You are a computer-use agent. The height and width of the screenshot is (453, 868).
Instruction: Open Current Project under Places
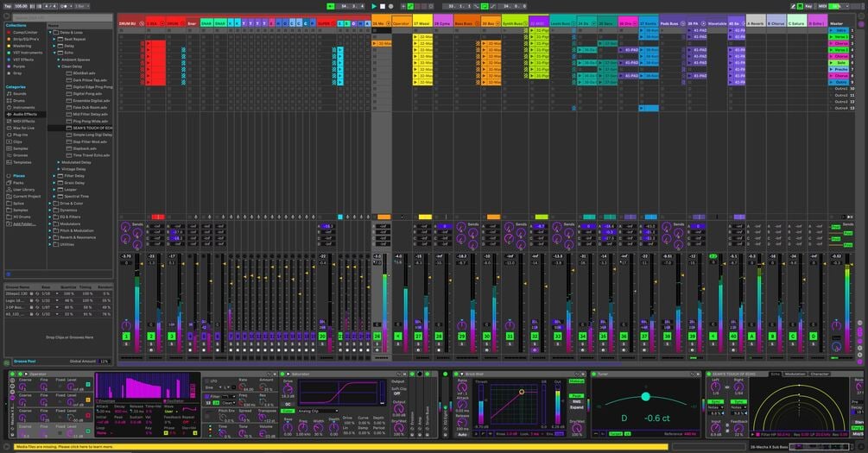[27, 197]
